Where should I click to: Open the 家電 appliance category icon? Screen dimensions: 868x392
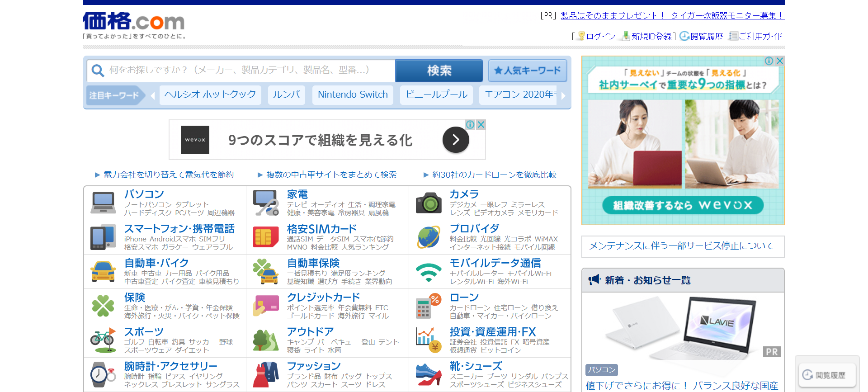(266, 203)
